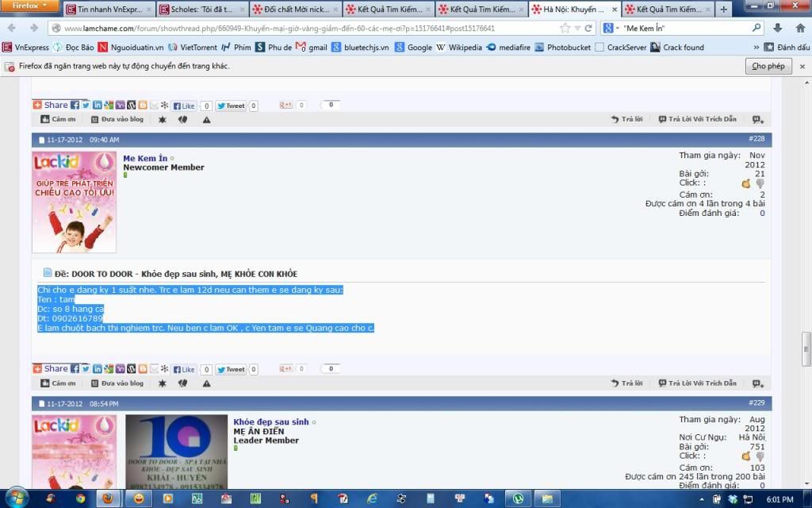Click 'Trả lời' on post #228
Screen dimensions: 812x508
[626, 383]
